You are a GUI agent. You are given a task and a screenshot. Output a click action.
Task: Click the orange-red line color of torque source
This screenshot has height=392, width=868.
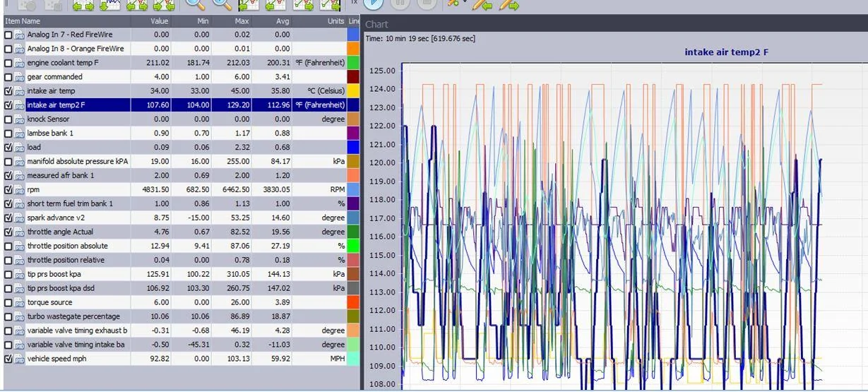pos(353,303)
